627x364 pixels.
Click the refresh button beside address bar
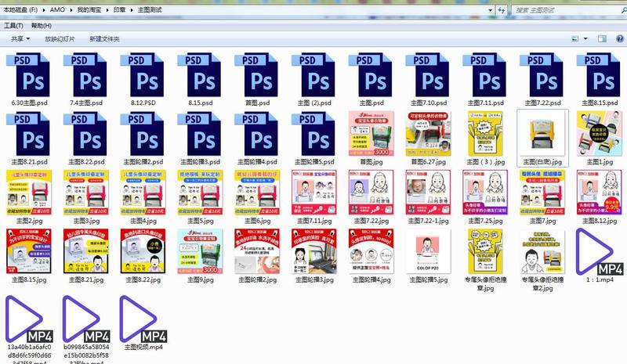tap(501, 10)
